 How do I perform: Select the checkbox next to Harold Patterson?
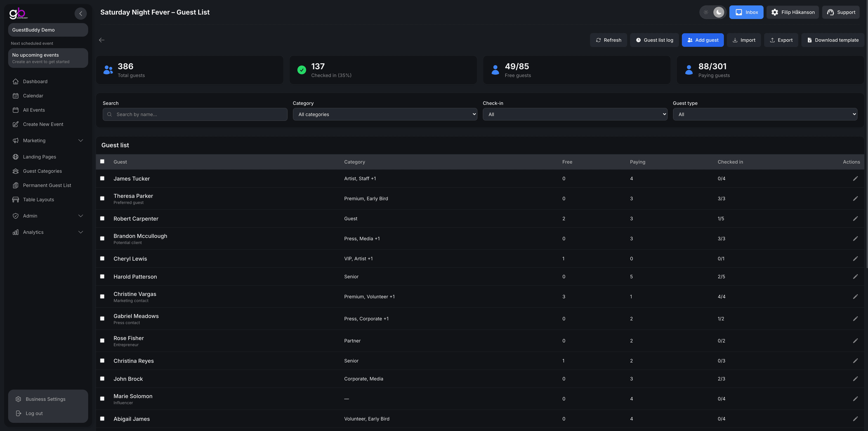tap(102, 276)
